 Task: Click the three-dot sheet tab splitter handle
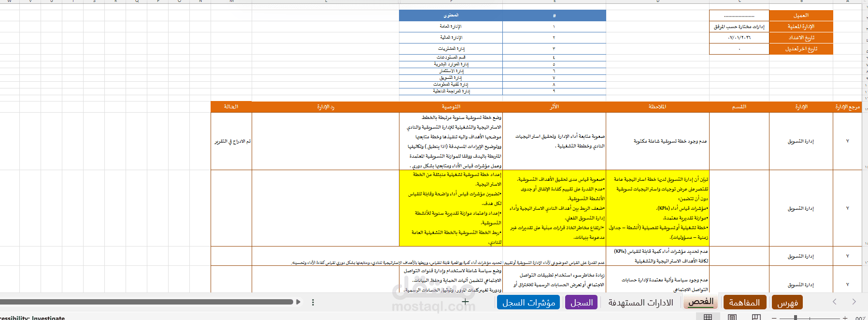point(313,302)
